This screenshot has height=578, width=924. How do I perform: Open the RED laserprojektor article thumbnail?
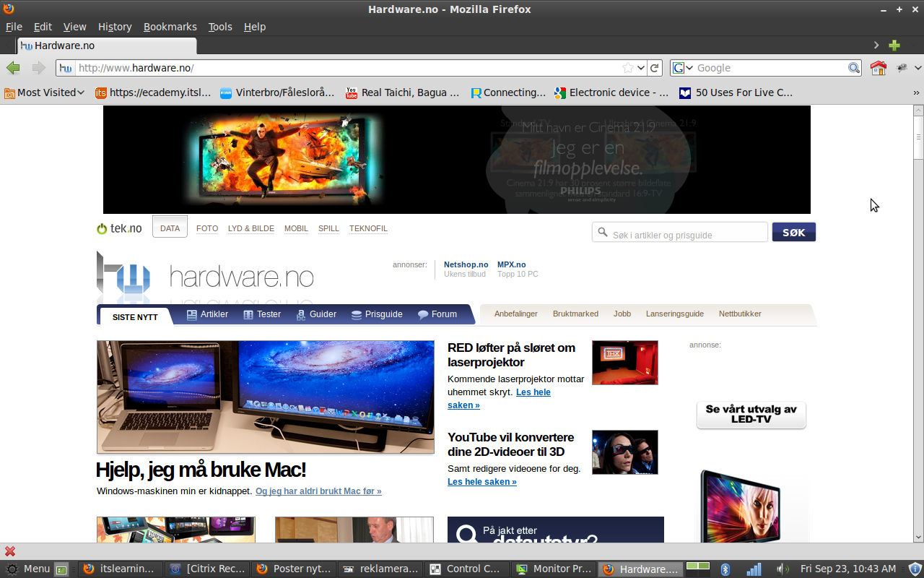coord(625,363)
